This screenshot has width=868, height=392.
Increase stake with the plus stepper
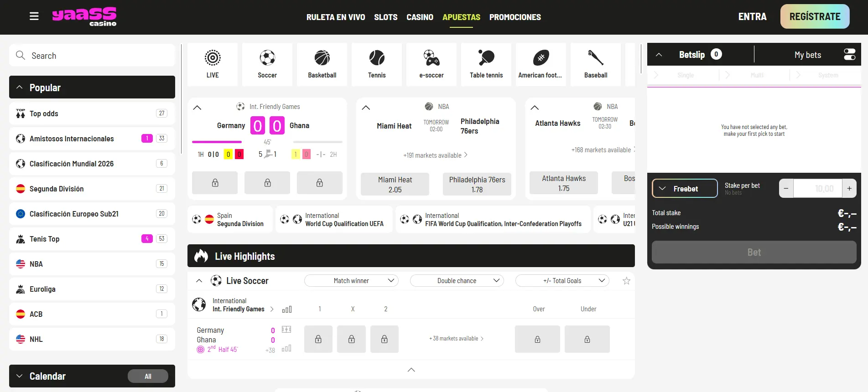pos(849,188)
